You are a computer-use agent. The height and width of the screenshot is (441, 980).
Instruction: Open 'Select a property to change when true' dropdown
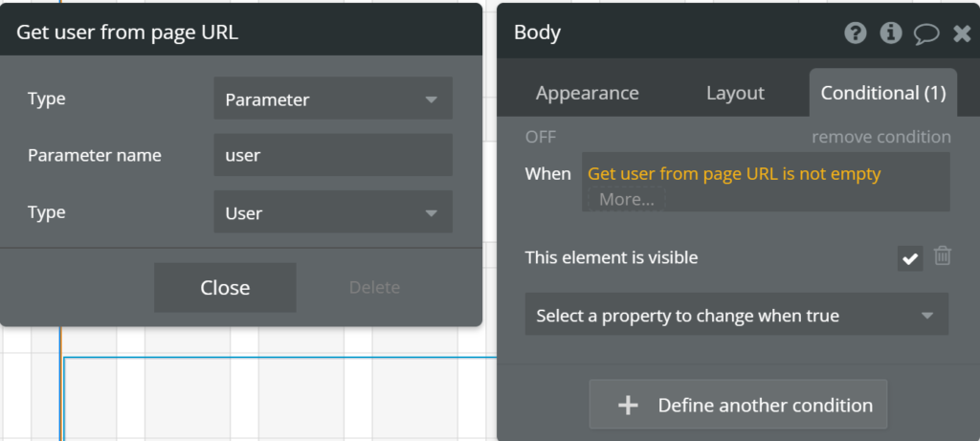[737, 315]
